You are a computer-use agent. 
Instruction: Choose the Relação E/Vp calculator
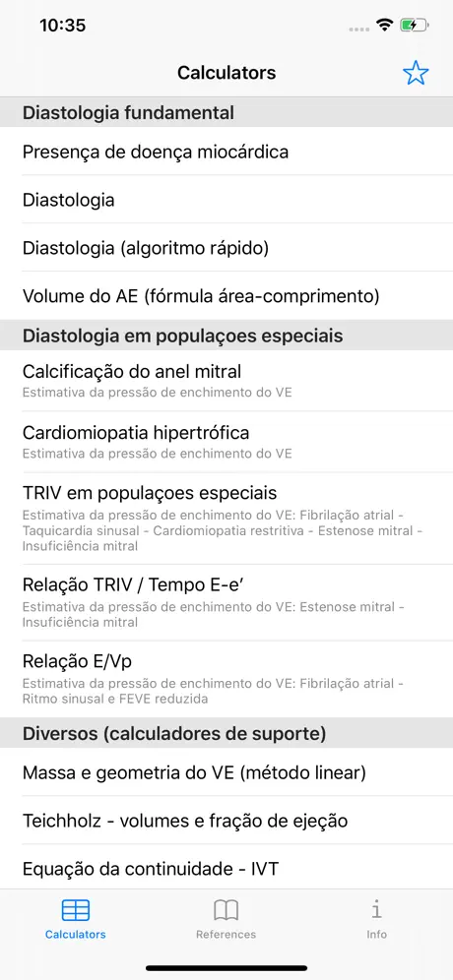[x=226, y=679]
